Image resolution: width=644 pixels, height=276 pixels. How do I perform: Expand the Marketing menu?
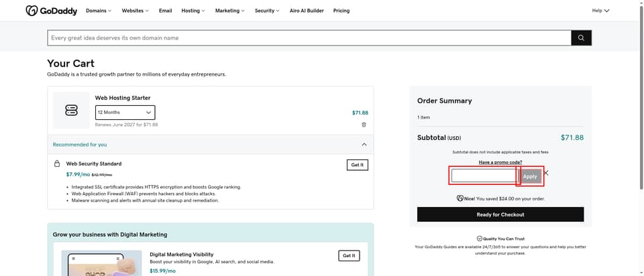click(x=230, y=11)
